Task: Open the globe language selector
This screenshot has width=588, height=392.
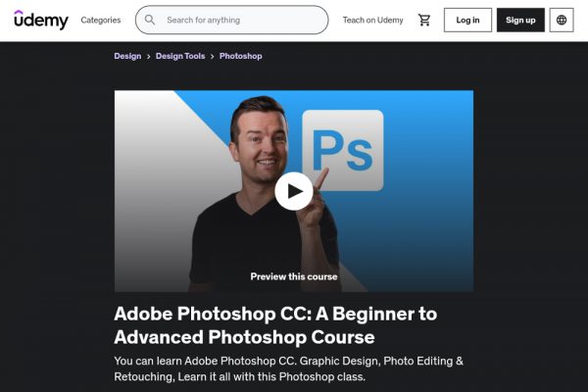Action: (x=562, y=20)
